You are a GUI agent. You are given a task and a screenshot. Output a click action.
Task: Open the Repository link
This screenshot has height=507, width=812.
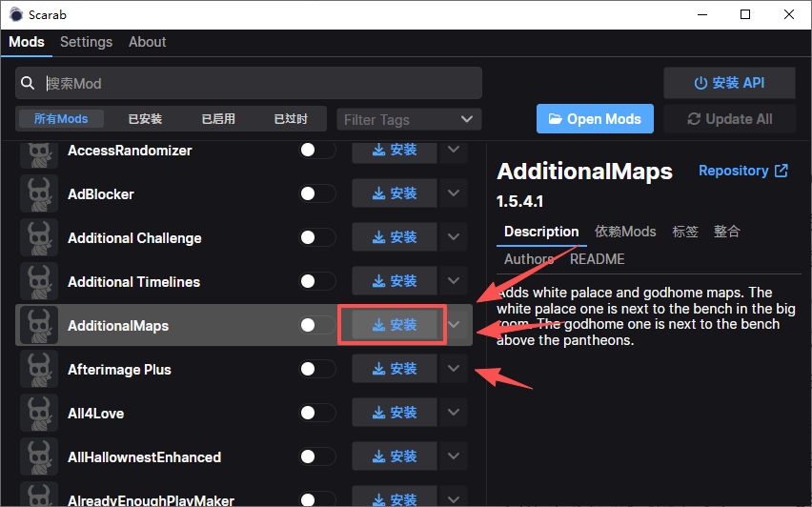(743, 171)
